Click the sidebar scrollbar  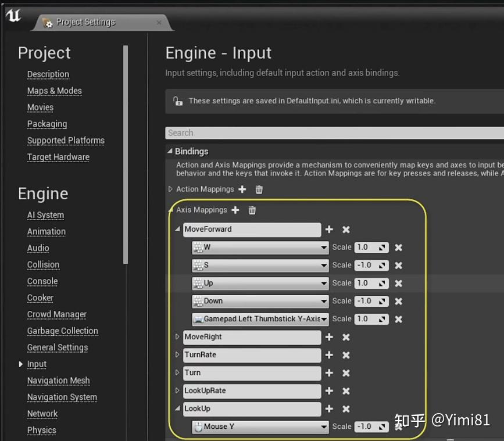(126, 155)
